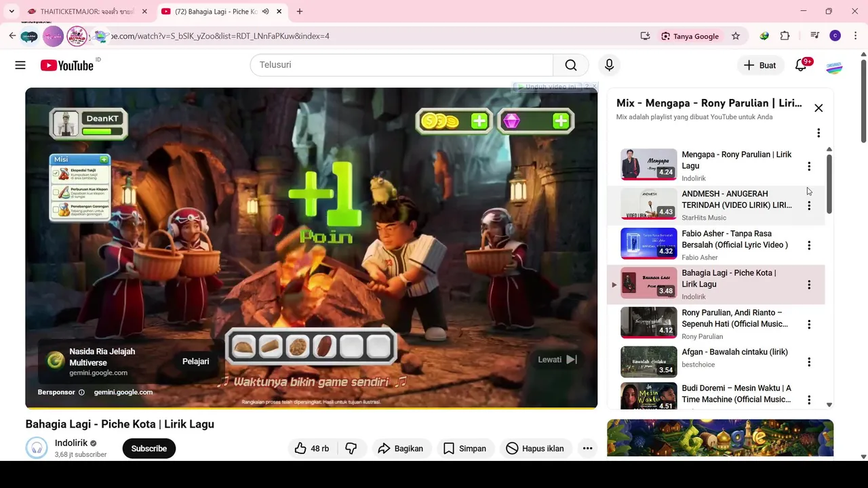Open options for Afgan - Bawalah cintaku
Image resolution: width=868 pixels, height=488 pixels.
pos(809,362)
